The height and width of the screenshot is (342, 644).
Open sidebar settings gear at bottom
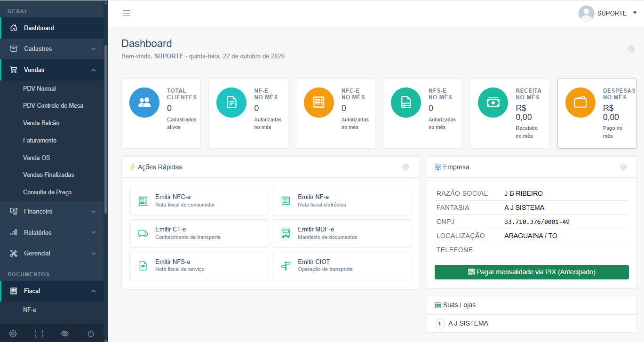click(13, 334)
